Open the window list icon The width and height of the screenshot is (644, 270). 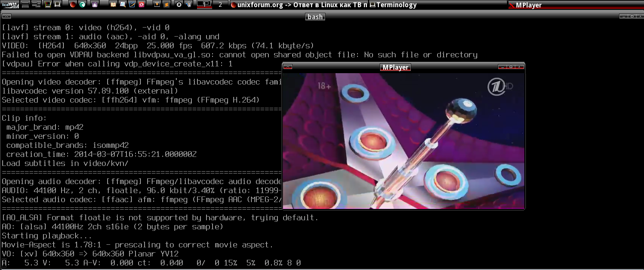[x=36, y=5]
